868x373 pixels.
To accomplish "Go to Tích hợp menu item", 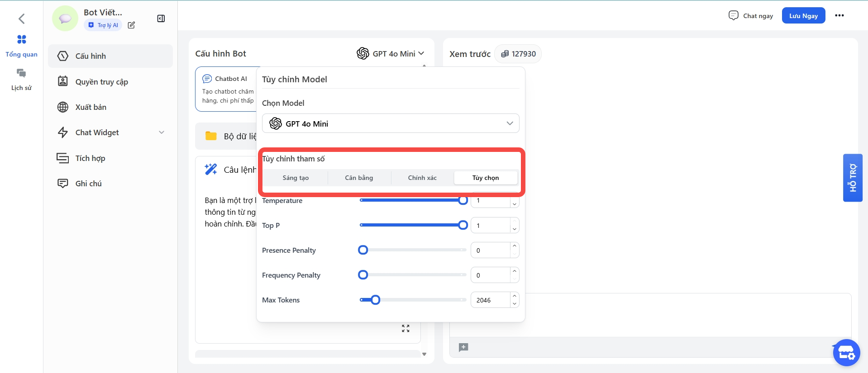I will 90,158.
